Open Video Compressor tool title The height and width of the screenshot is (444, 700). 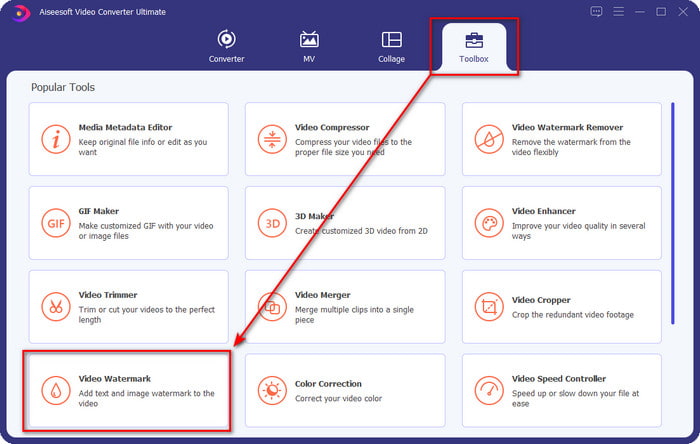point(332,128)
